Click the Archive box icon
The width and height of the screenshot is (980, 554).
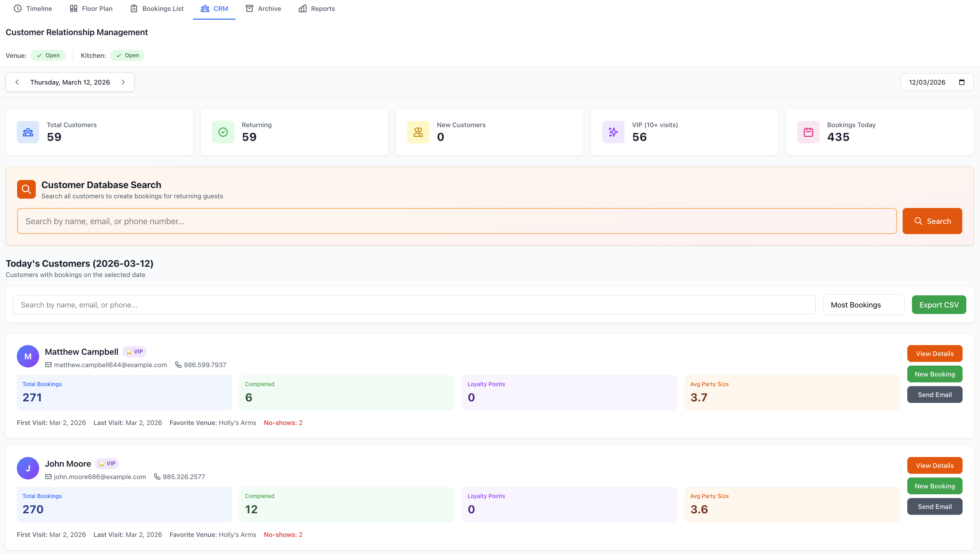tap(250, 8)
